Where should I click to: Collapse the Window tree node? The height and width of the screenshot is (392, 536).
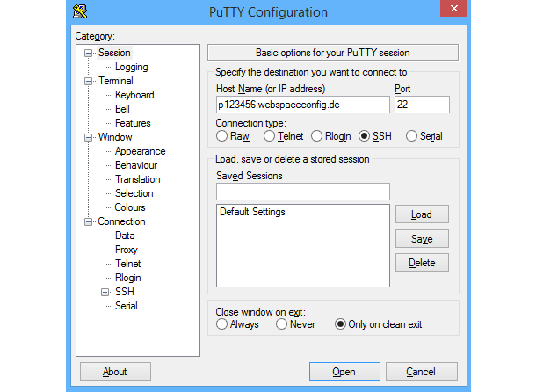point(88,137)
